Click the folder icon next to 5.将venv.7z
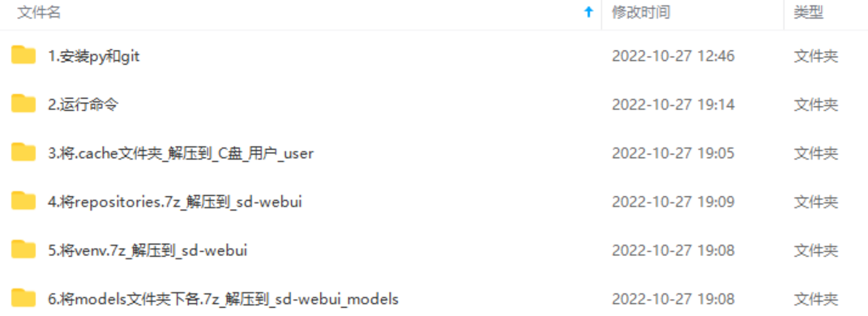Image resolution: width=868 pixels, height=316 pixels. [24, 250]
